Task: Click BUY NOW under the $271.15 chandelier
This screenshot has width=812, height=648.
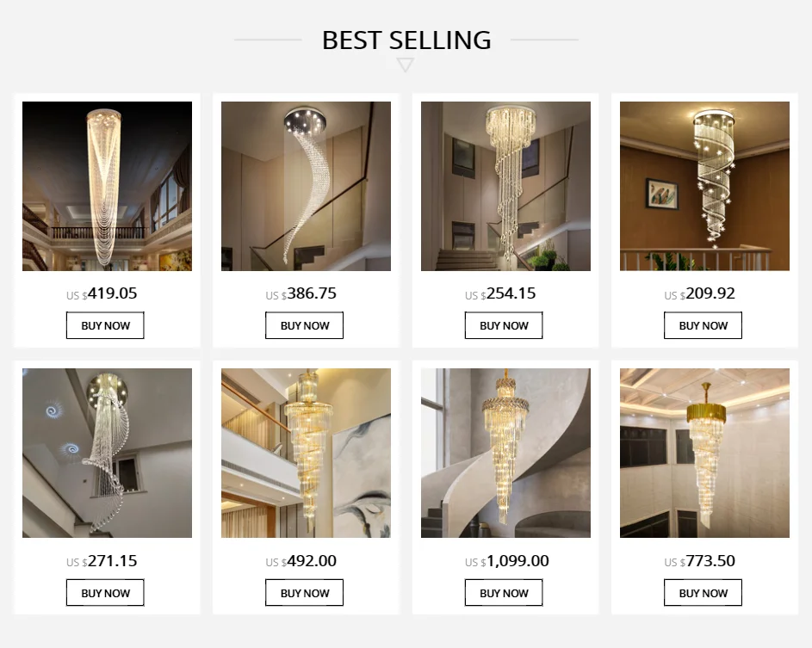Action: (x=105, y=593)
